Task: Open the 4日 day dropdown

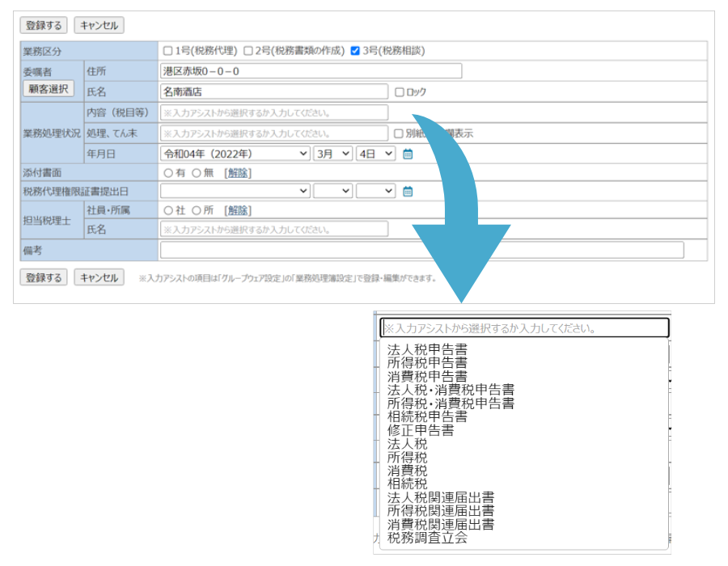Action: coord(375,154)
